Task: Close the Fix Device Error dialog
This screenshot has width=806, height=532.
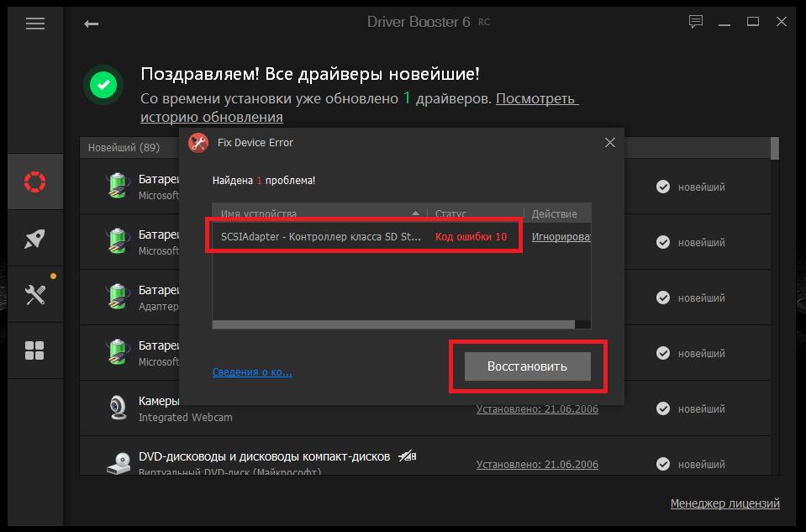Action: [x=609, y=142]
